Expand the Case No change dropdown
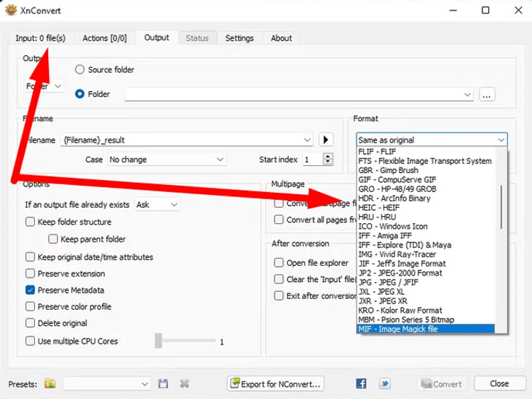Viewport: 532px width, 399px height. (167, 159)
